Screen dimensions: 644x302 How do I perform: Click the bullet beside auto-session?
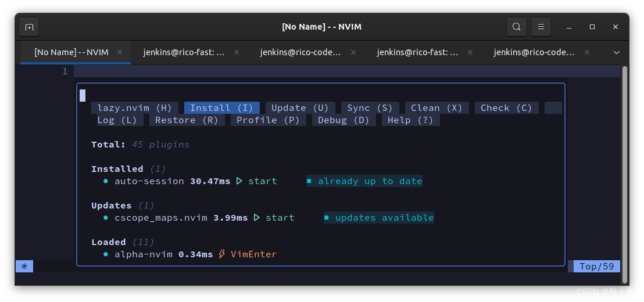pyautogui.click(x=106, y=181)
